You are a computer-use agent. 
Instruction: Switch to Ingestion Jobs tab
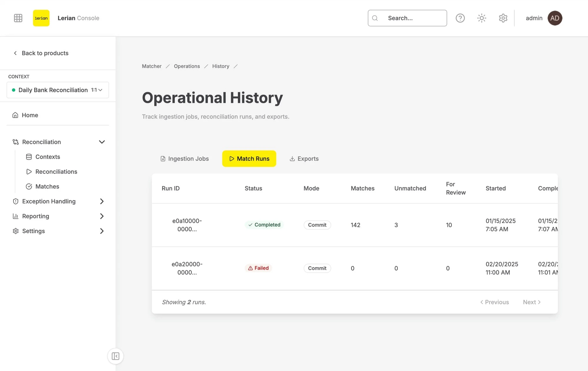pyautogui.click(x=185, y=159)
